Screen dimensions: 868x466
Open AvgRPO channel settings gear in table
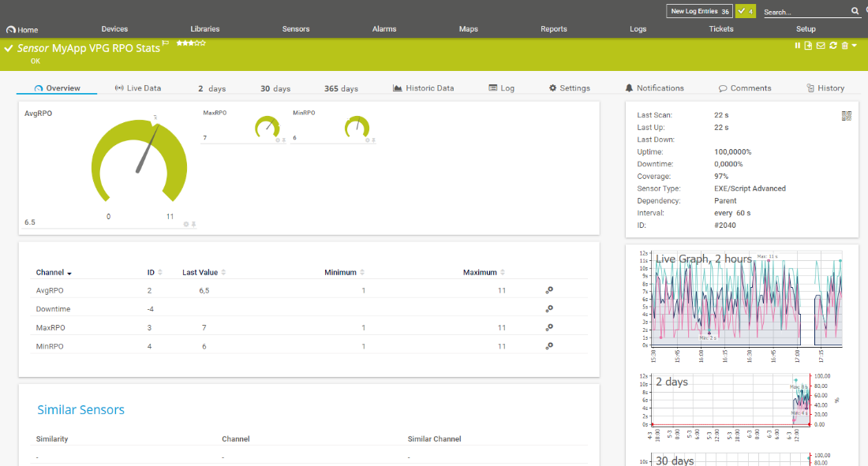(549, 290)
